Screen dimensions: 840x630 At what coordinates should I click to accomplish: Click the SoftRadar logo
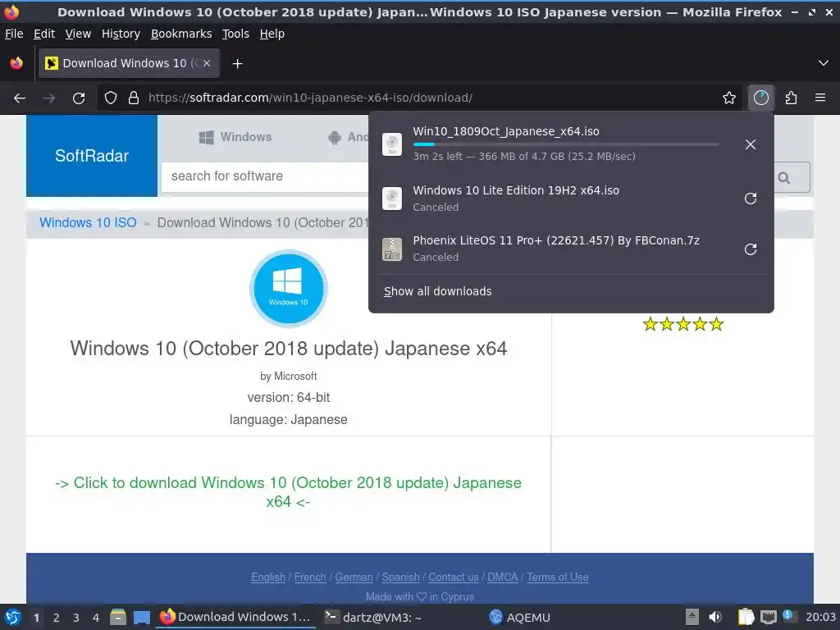(92, 156)
